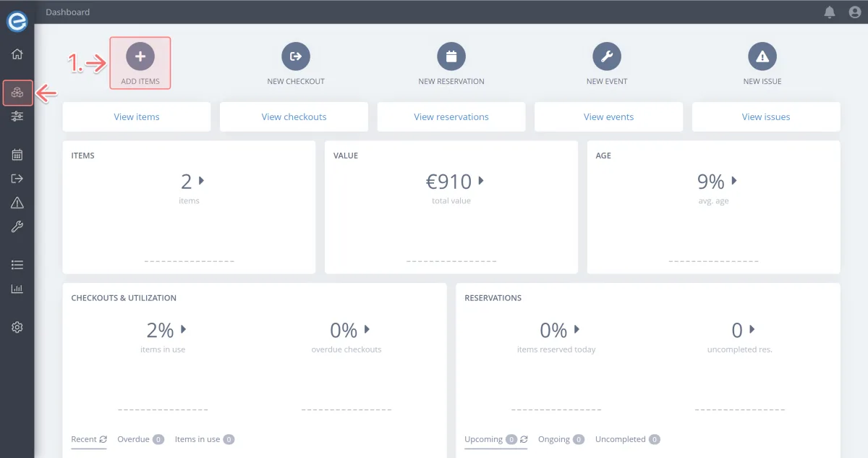Open New Event wrench icon
This screenshot has width=868, height=458.
607,56
